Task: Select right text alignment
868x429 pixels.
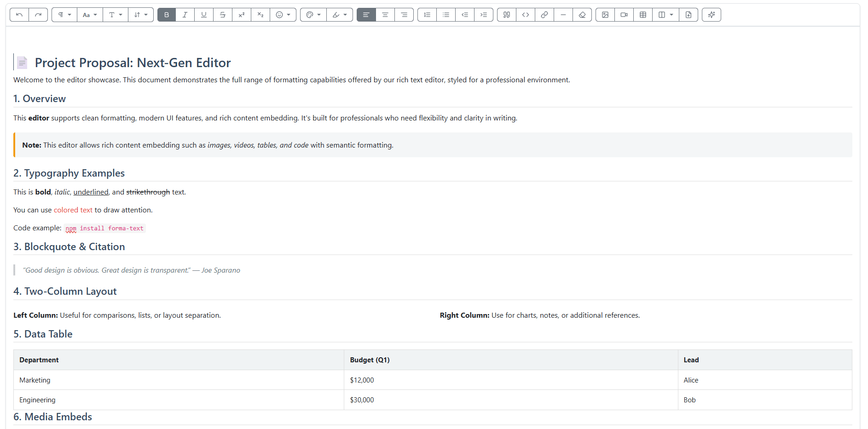Action: pyautogui.click(x=404, y=15)
